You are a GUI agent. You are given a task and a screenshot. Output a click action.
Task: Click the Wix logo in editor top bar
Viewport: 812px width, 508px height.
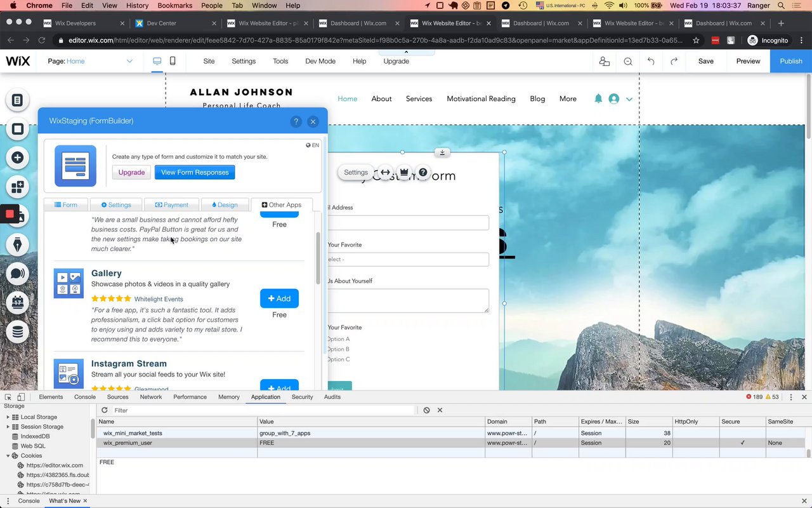point(18,61)
